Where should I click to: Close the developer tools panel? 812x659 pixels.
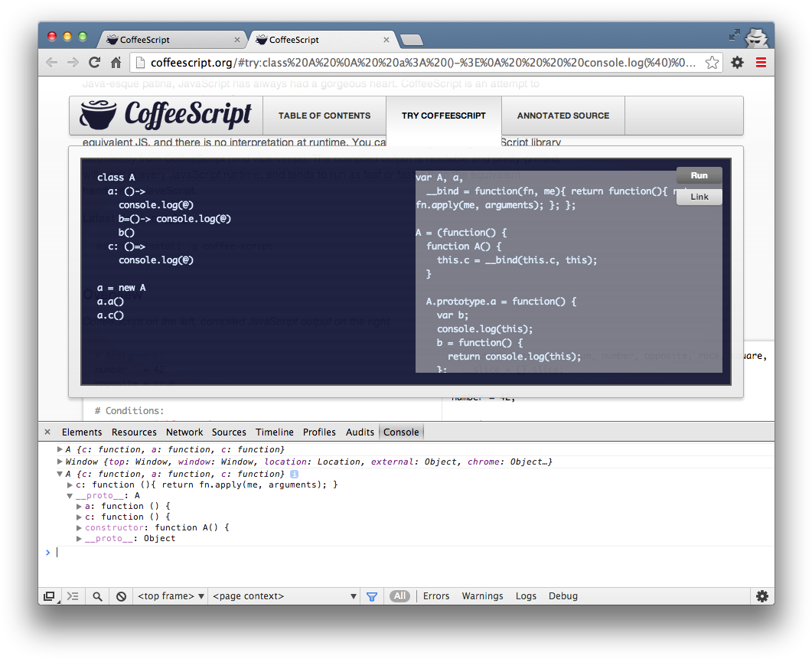pyautogui.click(x=47, y=432)
